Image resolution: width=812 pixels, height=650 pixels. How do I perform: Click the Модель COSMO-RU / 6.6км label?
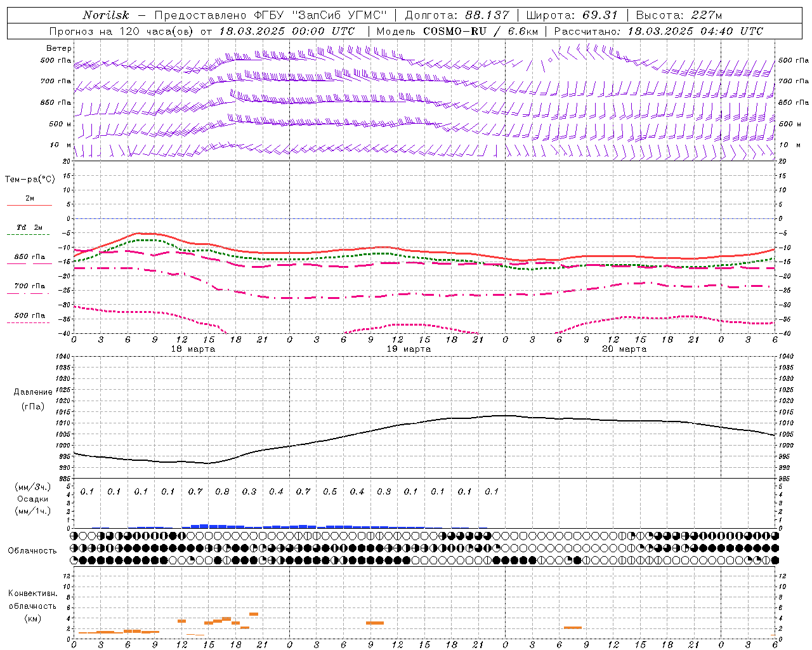click(457, 31)
